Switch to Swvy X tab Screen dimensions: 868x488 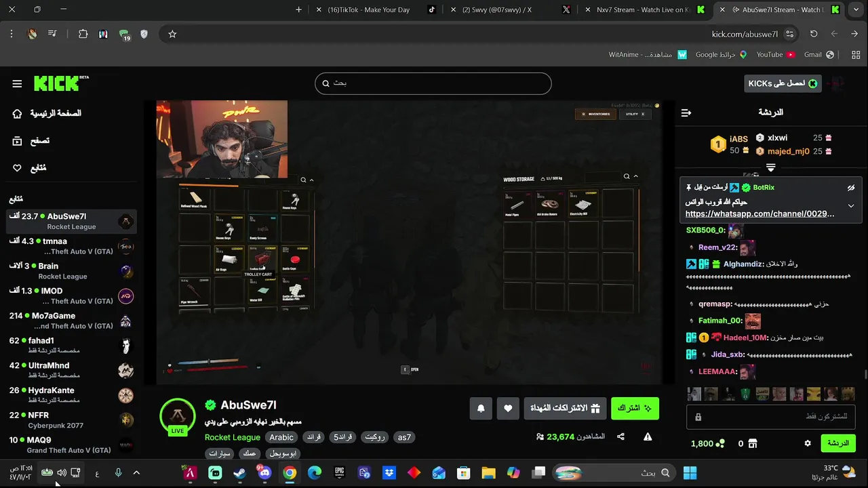(512, 9)
